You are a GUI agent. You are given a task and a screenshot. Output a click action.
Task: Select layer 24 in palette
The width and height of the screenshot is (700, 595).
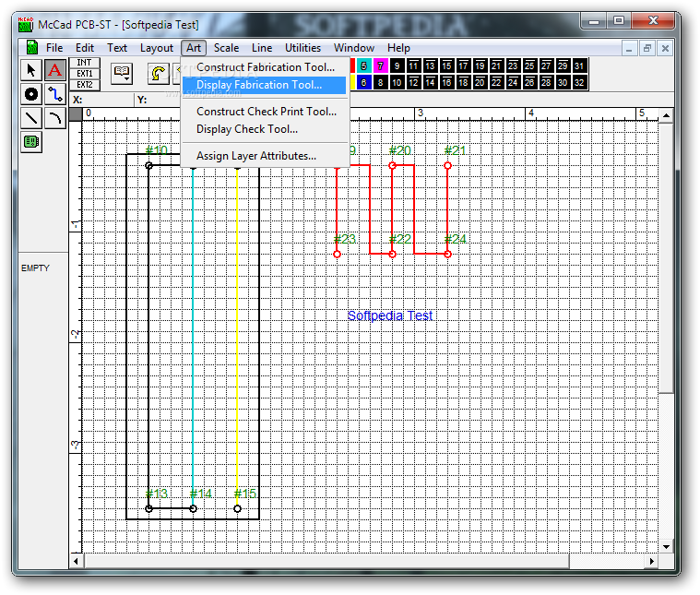click(x=513, y=83)
